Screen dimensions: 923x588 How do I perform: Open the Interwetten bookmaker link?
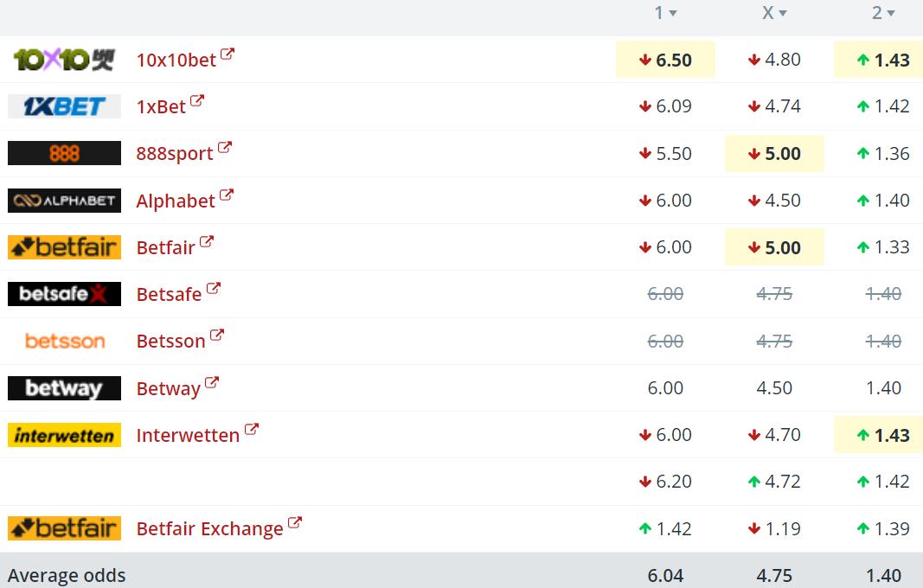click(x=188, y=435)
